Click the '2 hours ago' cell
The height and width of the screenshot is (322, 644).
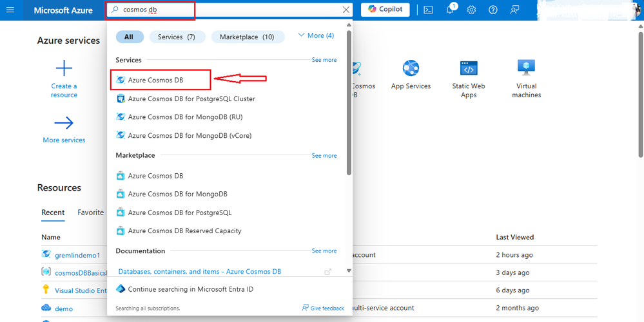(x=514, y=255)
